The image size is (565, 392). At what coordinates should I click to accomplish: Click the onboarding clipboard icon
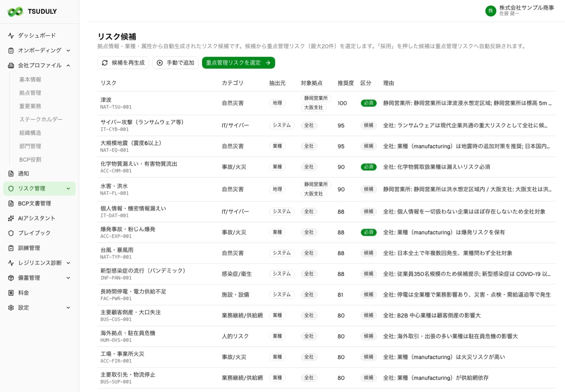tap(11, 50)
